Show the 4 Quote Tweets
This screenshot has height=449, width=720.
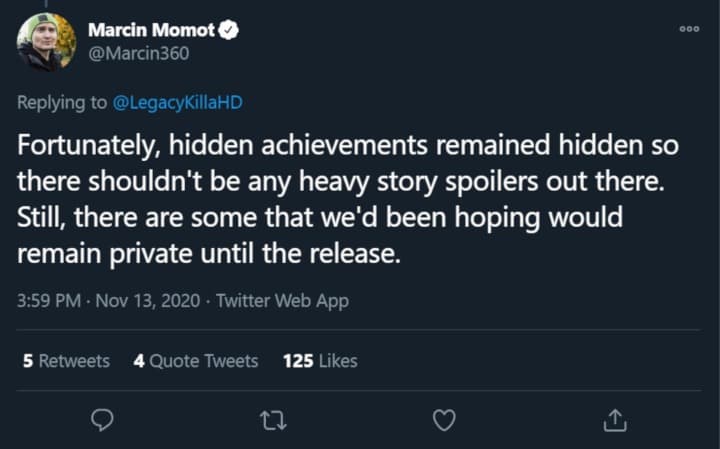(196, 361)
